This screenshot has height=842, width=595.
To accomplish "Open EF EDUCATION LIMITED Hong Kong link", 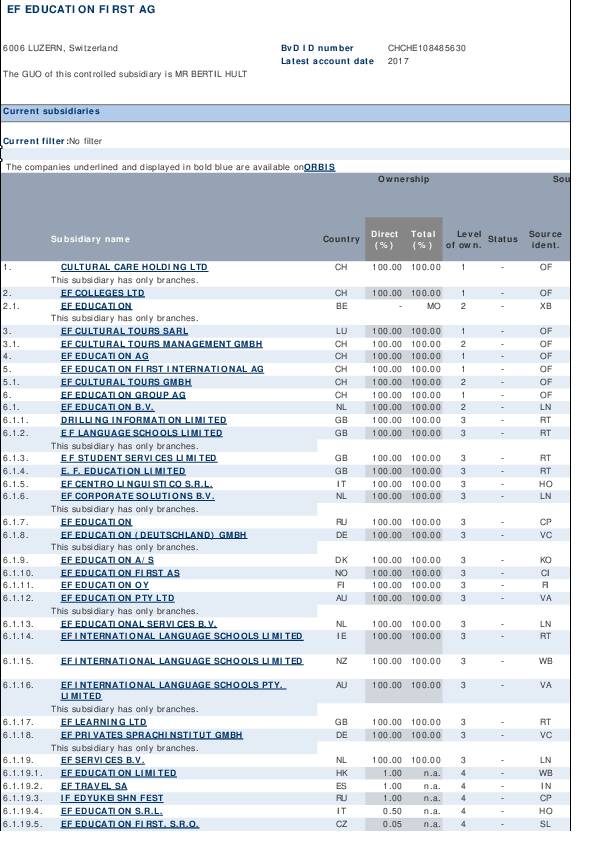I will (119, 773).
